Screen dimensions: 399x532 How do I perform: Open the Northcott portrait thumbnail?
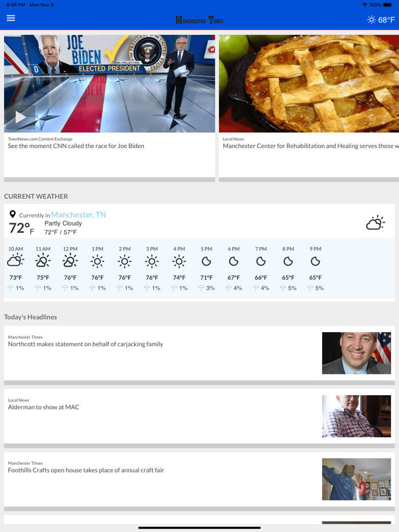[356, 353]
